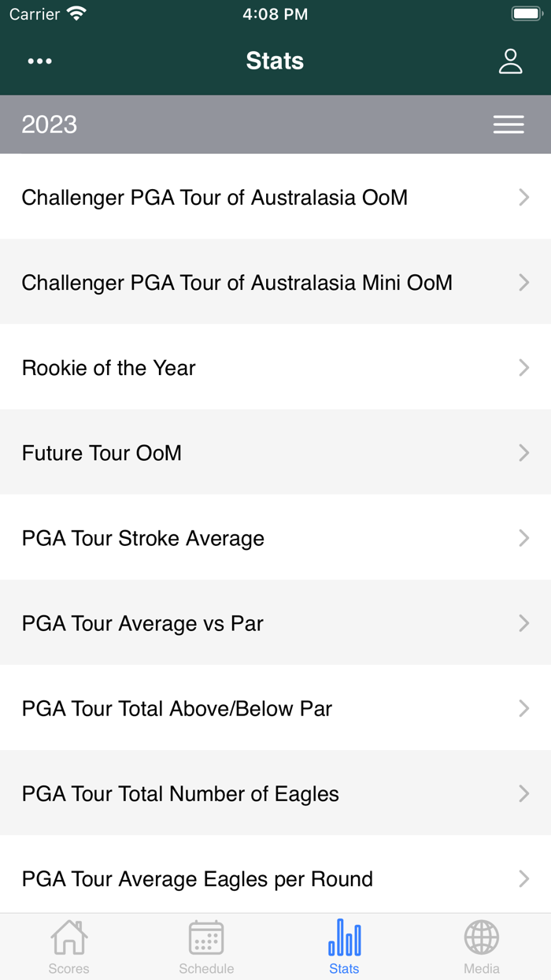Expand Challenger PGA Tour of Australasia OoM

(275, 197)
